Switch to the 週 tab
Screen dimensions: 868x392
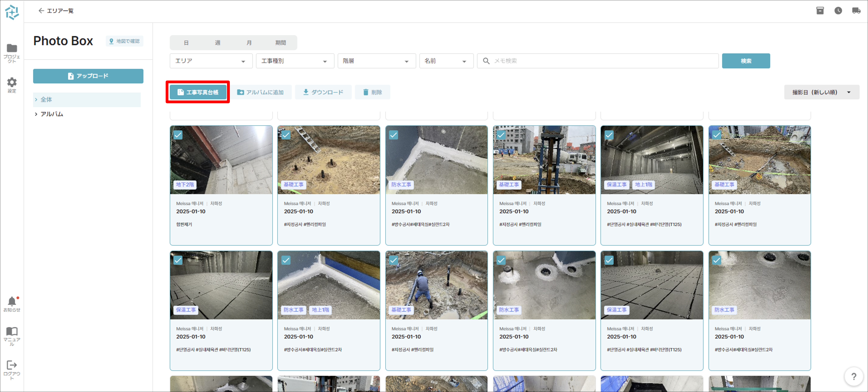[217, 43]
